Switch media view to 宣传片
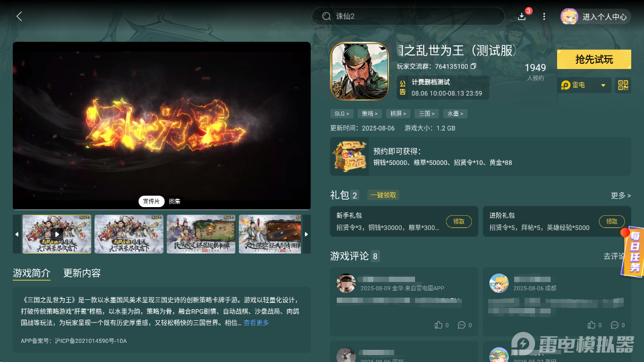Screen dimensions: 644x362 pos(151,201)
